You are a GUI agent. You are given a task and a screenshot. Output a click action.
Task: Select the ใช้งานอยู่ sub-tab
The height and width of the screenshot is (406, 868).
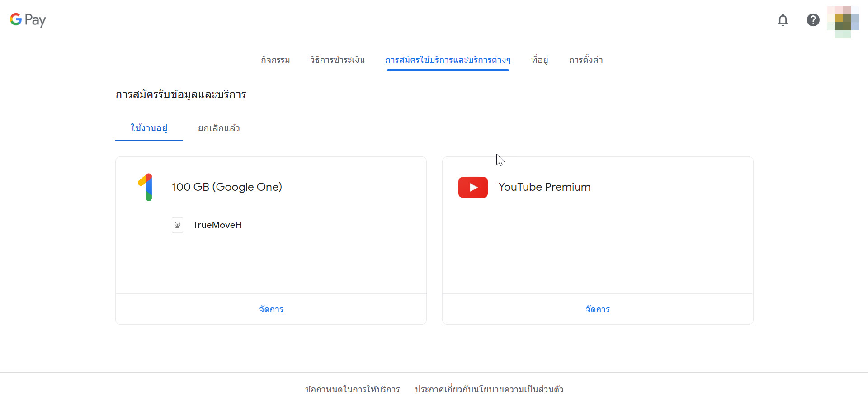[x=149, y=128]
